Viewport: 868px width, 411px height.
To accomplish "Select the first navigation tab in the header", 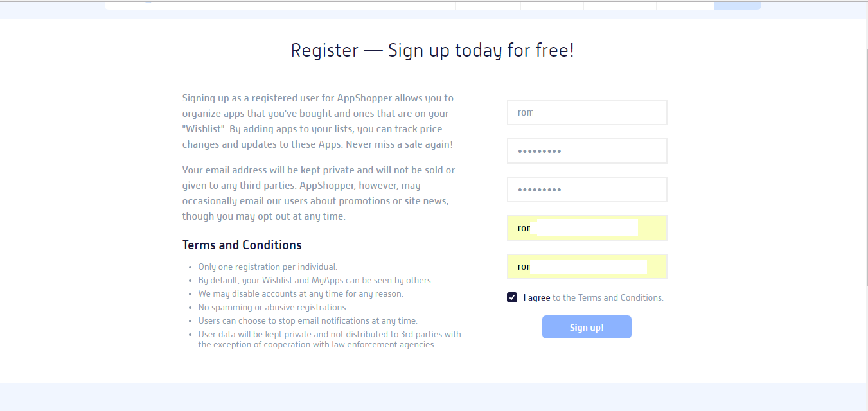I will (487, 5).
